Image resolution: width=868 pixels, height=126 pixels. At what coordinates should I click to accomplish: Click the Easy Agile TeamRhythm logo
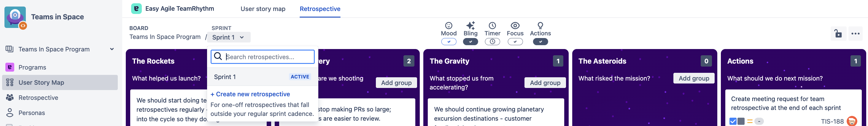136,8
